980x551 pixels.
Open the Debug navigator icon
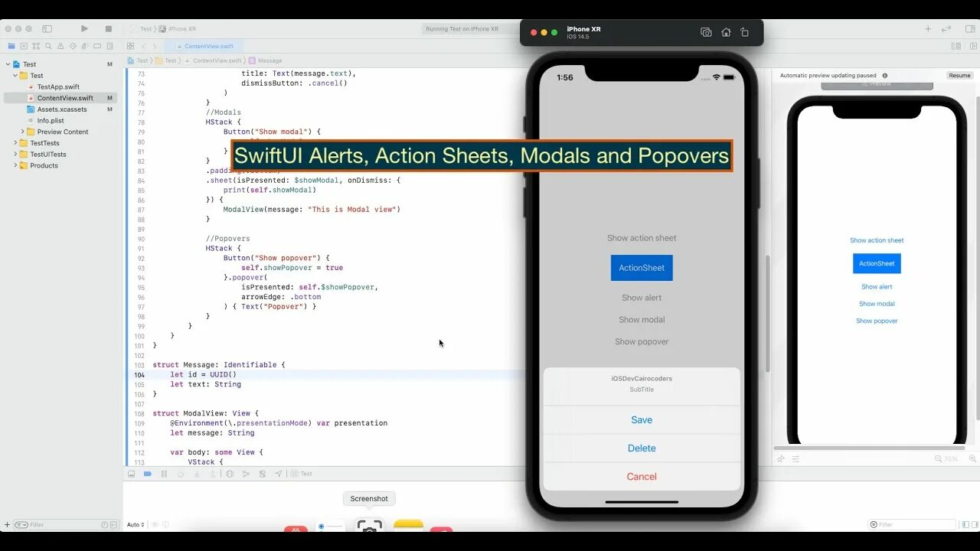(x=86, y=46)
